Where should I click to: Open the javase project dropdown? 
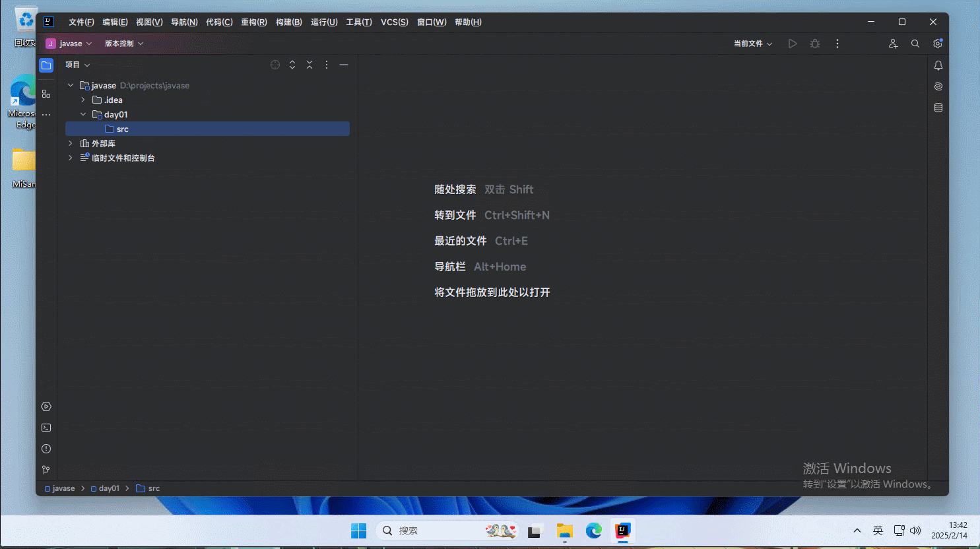click(x=69, y=44)
